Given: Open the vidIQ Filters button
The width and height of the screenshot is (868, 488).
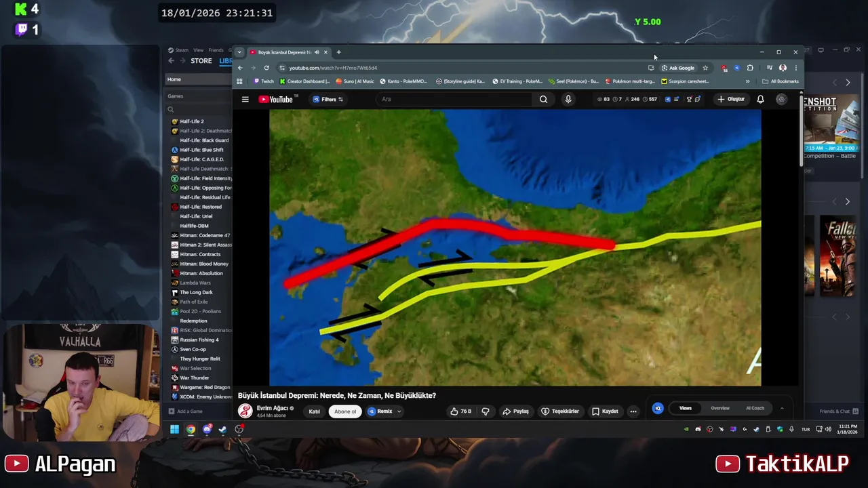Looking at the screenshot, I should point(328,99).
